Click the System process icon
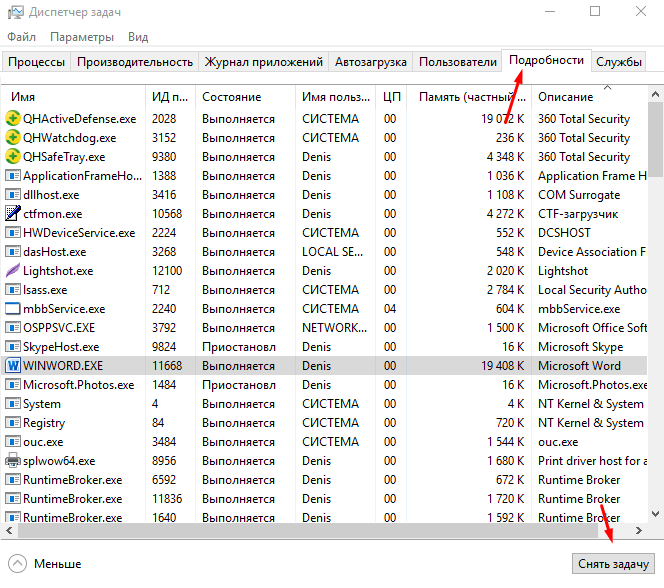 point(13,404)
